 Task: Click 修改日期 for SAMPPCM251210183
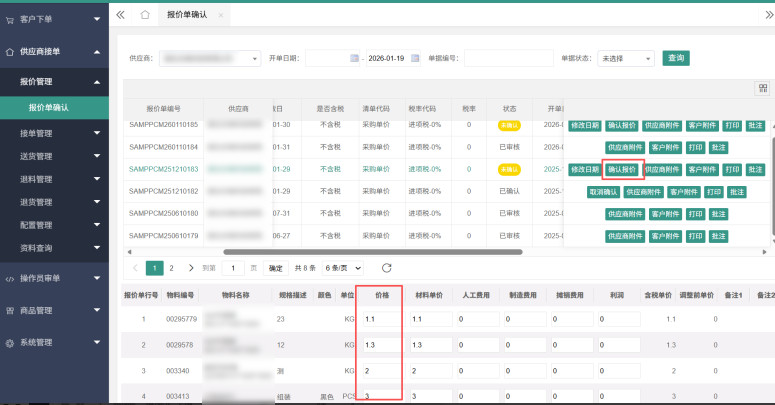[585, 170]
